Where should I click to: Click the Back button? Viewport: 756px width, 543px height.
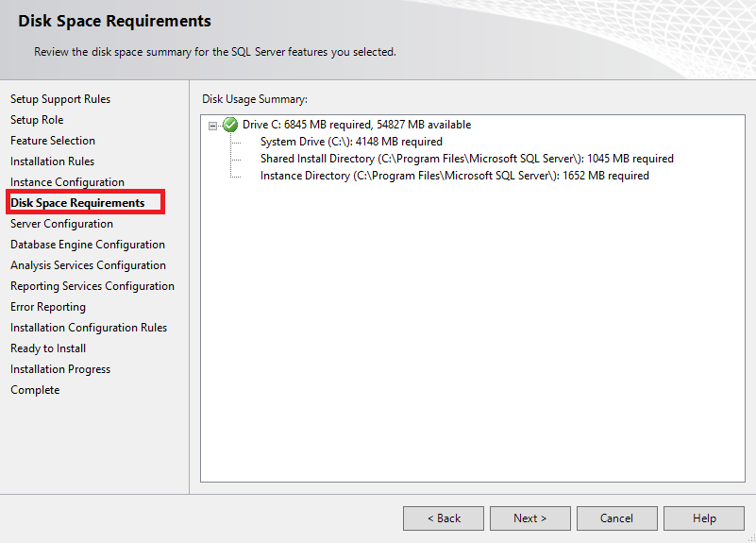click(x=444, y=518)
